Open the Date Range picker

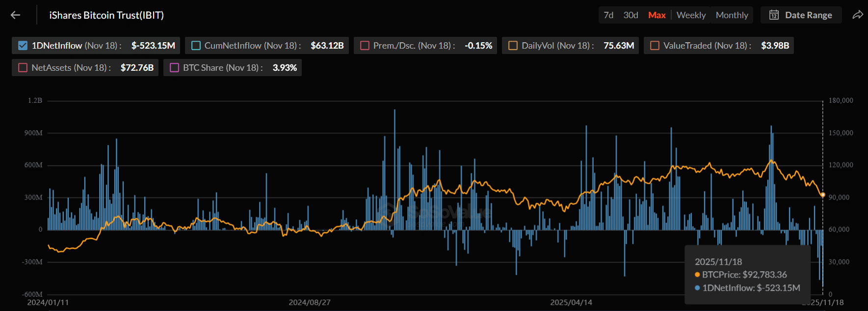[x=801, y=15]
